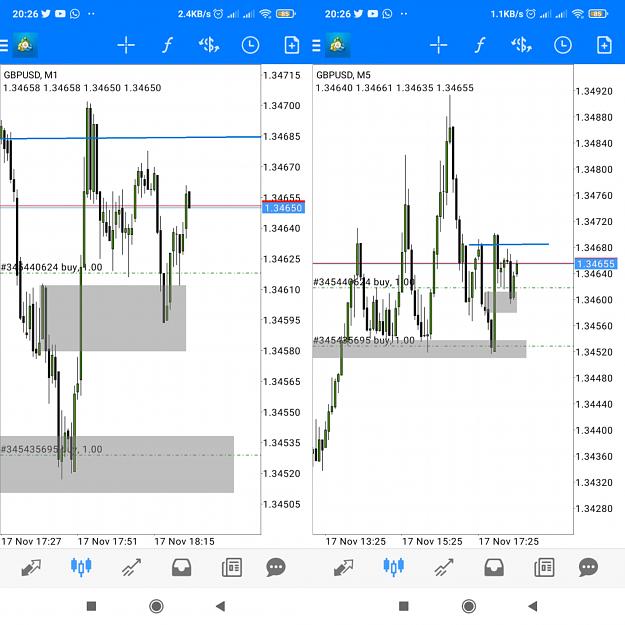
Task: Open News tab in right screen
Action: [x=544, y=567]
